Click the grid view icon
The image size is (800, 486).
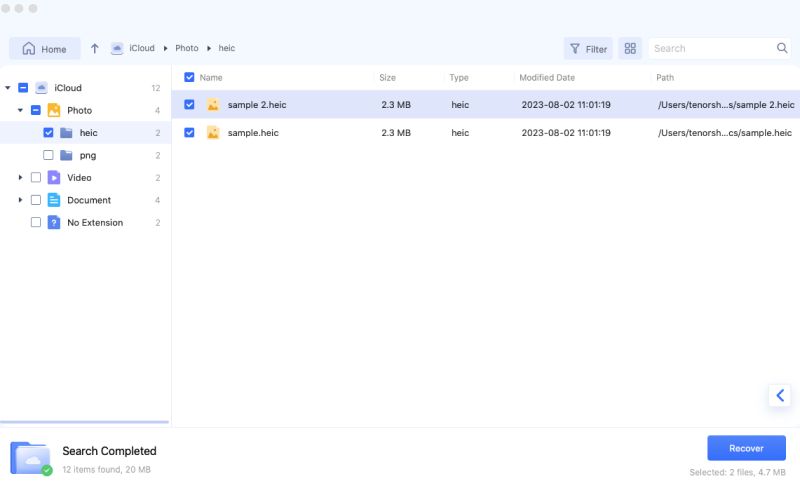[630, 48]
